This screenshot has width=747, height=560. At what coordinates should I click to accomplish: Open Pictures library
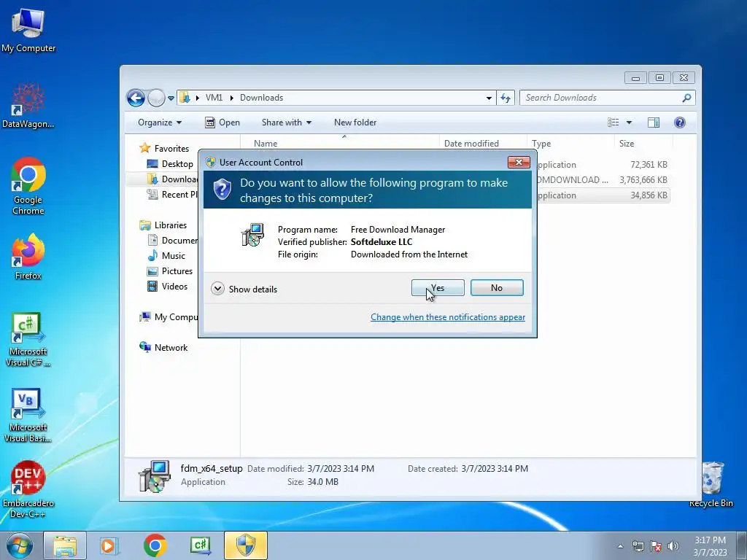click(x=171, y=271)
